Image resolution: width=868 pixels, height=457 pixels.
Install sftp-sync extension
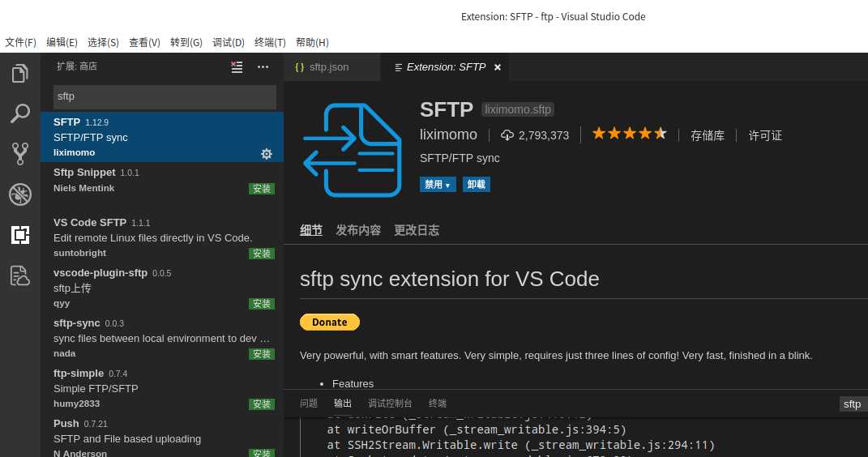tap(261, 354)
